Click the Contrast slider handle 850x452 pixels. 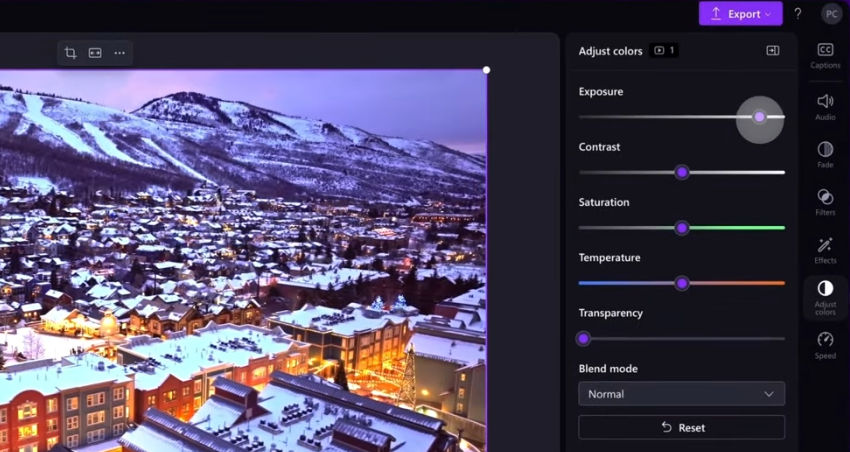pyautogui.click(x=682, y=172)
